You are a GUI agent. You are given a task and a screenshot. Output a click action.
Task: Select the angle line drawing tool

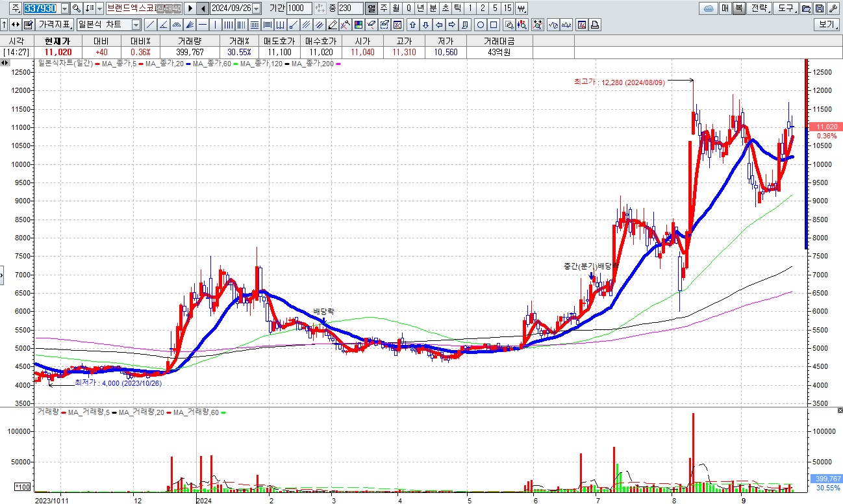point(164,25)
